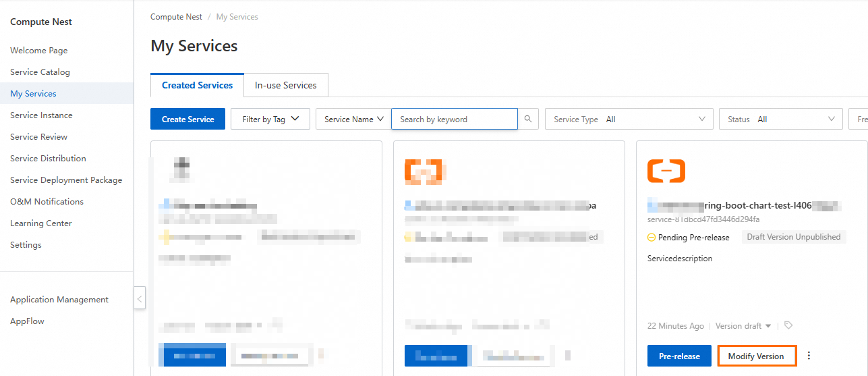Viewport: 868px width, 376px height.
Task: Open Application Management in the sidebar
Action: (x=59, y=299)
